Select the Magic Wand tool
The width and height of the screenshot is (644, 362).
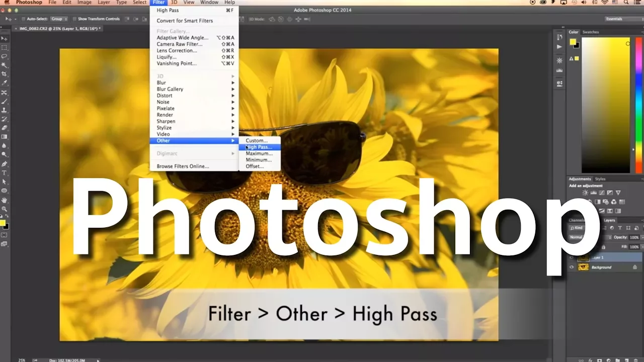coord(5,65)
